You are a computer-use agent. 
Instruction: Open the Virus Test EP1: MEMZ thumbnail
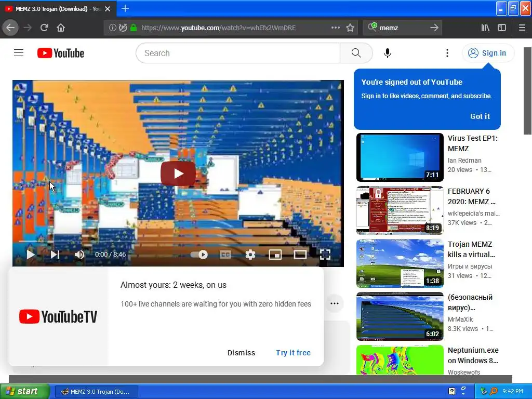400,157
